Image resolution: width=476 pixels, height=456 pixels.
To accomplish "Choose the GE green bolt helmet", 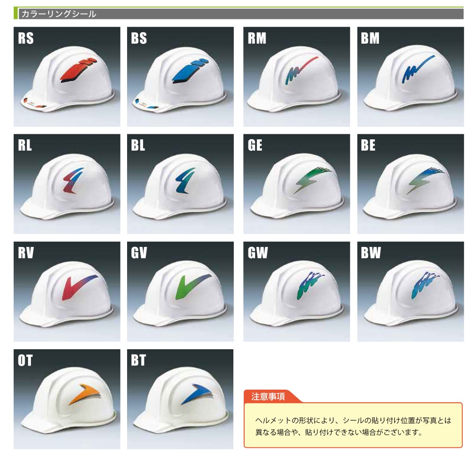I will (297, 184).
